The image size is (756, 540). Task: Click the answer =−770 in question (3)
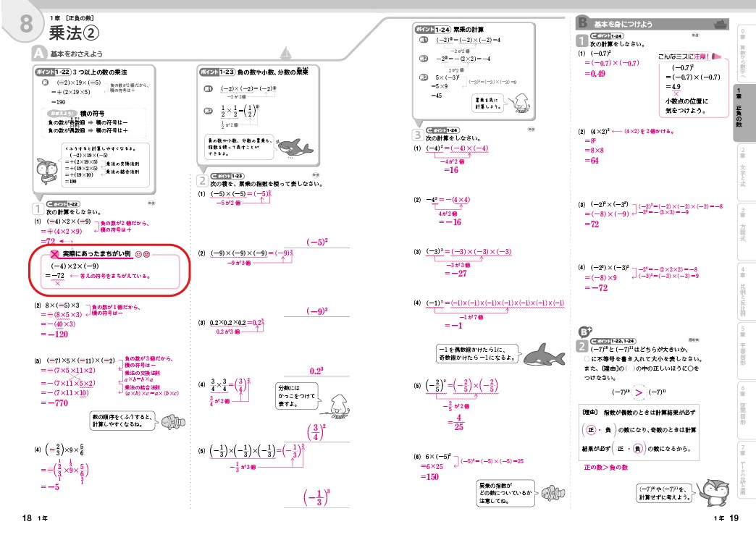(54, 403)
